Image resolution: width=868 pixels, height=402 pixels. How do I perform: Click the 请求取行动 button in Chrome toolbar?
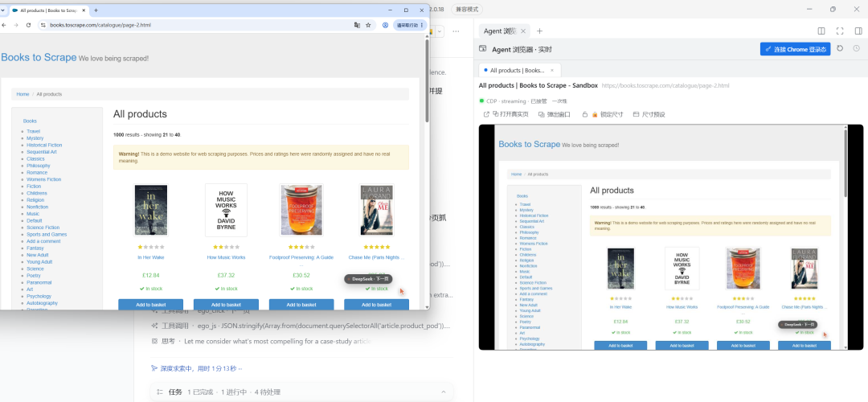(x=410, y=25)
